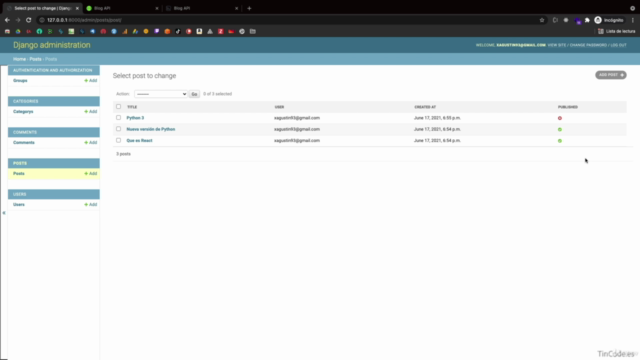The width and height of the screenshot is (640, 360).
Task: Open the Nueva versión de Python post
Action: point(151,129)
